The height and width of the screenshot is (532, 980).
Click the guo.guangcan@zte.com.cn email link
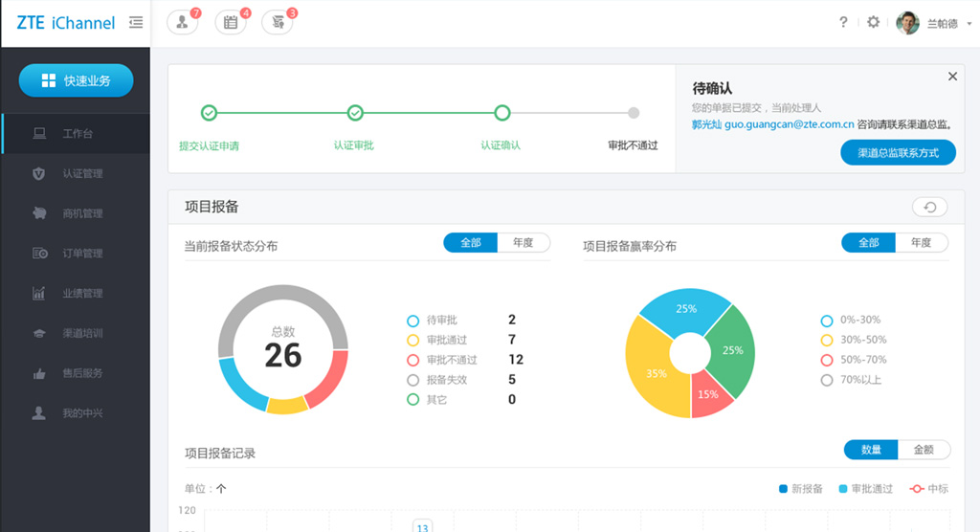pyautogui.click(x=775, y=124)
